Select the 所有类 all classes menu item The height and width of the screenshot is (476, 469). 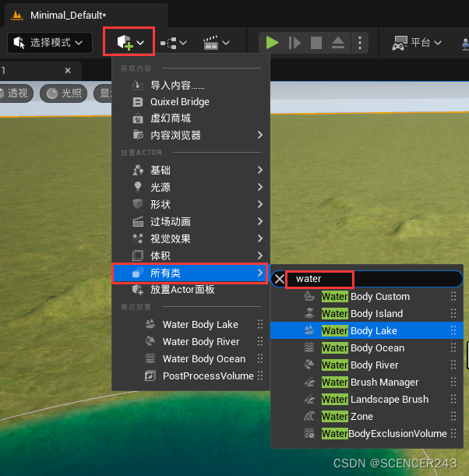point(190,273)
